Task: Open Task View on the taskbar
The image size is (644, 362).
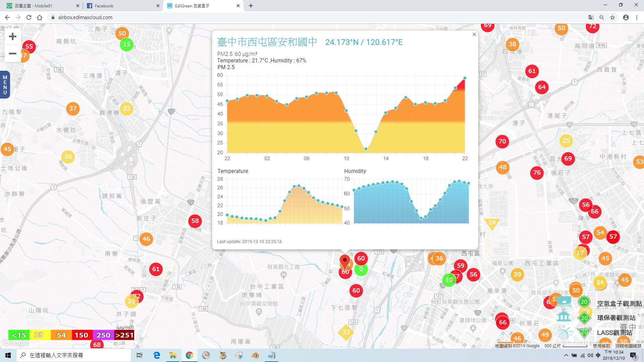Action: [140, 355]
